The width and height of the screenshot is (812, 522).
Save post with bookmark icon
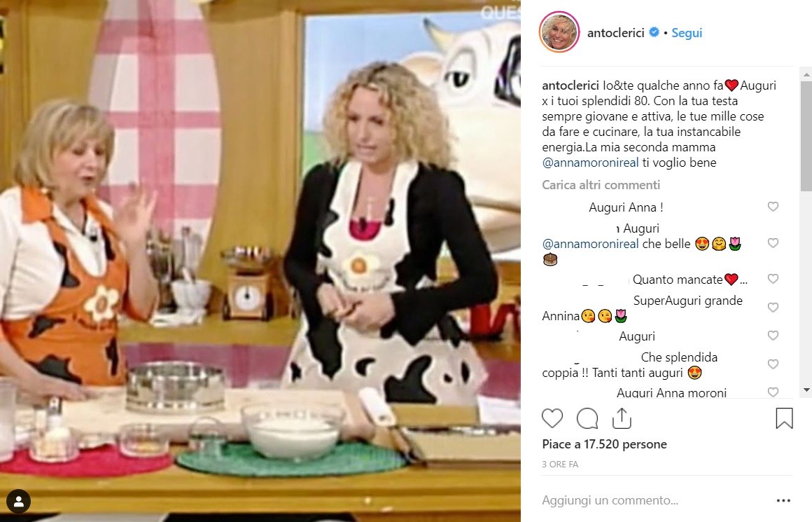point(784,418)
